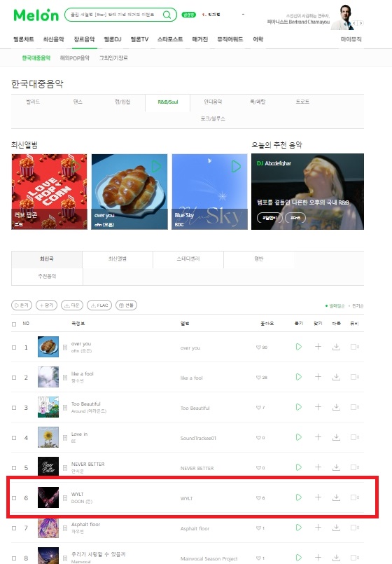
Task: Open song details icon for NEVER BETTER
Action: click(65, 468)
